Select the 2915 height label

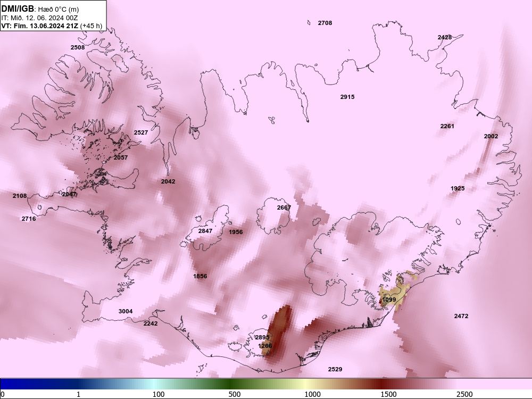(347, 97)
